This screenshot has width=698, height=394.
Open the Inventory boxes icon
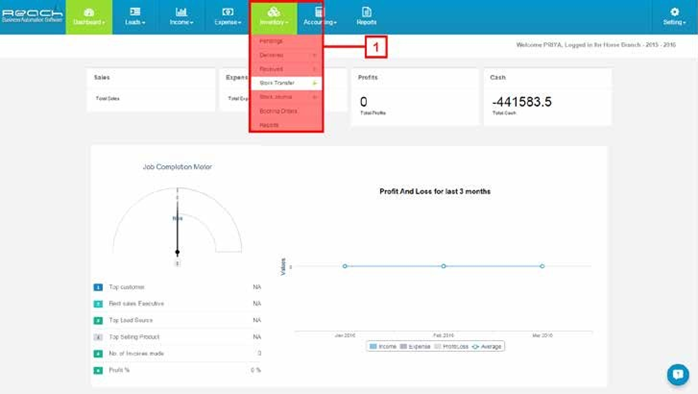(x=274, y=12)
